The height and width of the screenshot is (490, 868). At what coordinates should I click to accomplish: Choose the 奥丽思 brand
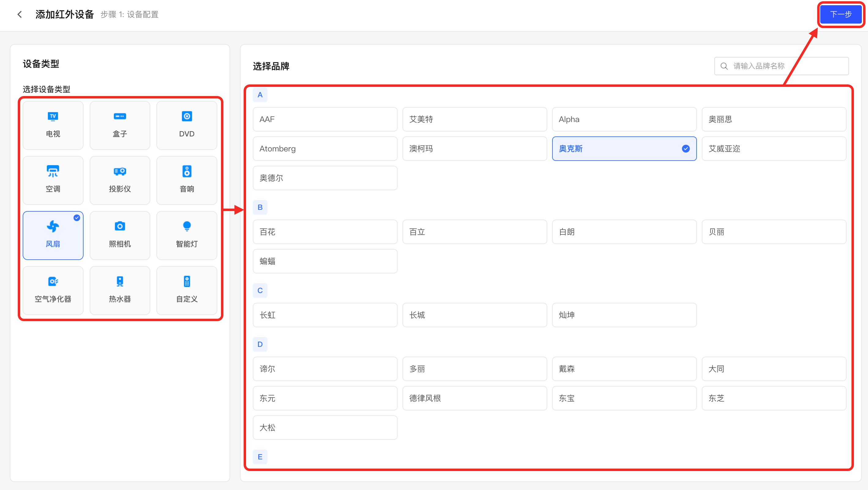pos(774,119)
